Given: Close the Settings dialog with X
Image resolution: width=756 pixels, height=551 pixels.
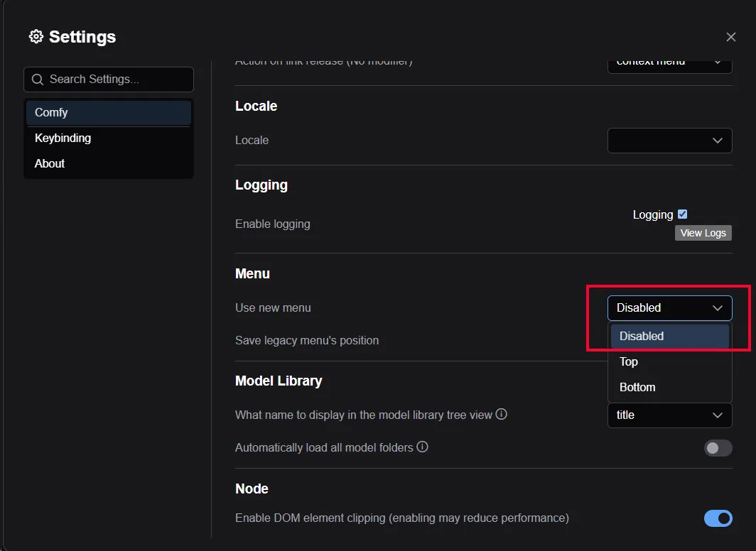Looking at the screenshot, I should (730, 37).
